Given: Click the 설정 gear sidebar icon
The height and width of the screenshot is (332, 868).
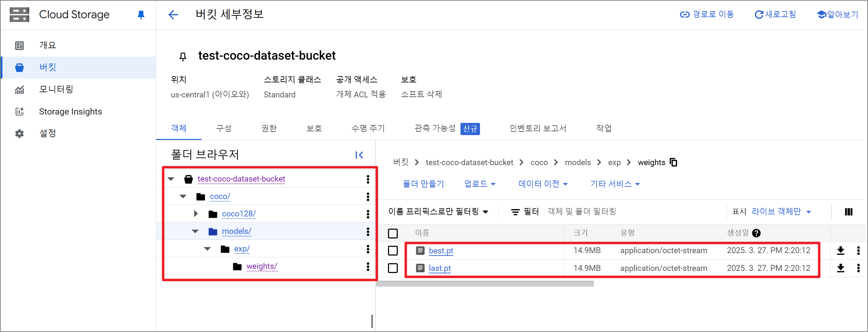Looking at the screenshot, I should [x=20, y=134].
